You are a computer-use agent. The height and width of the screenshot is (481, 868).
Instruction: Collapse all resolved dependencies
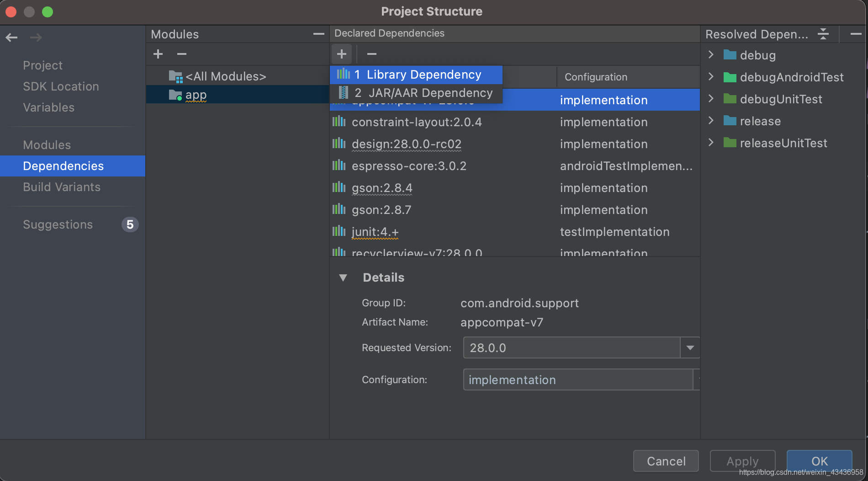823,34
